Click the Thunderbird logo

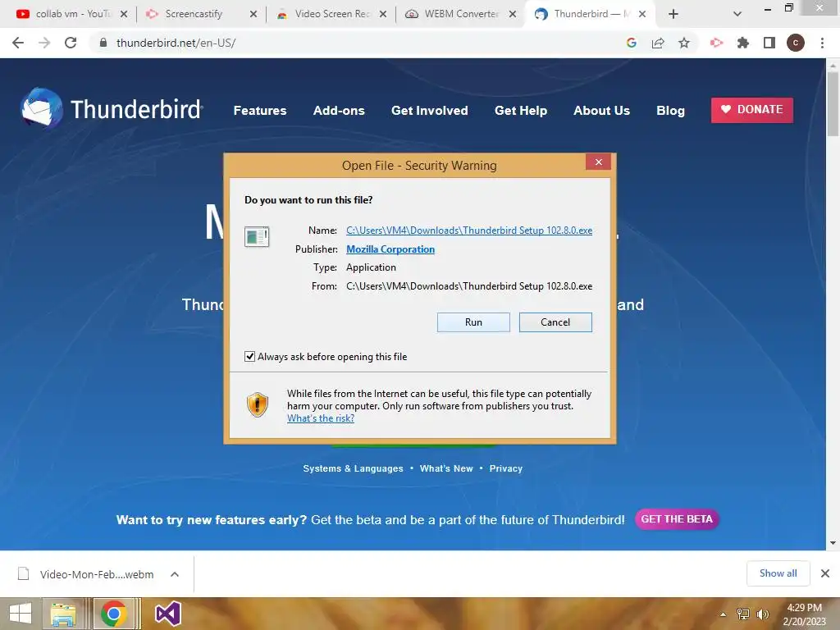pyautogui.click(x=112, y=109)
